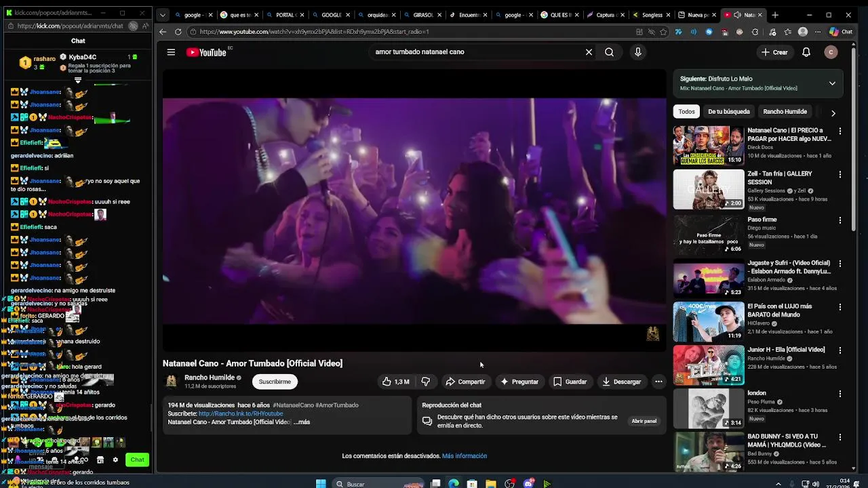Like the video with thumbs up
The image size is (868, 488).
[x=395, y=382]
